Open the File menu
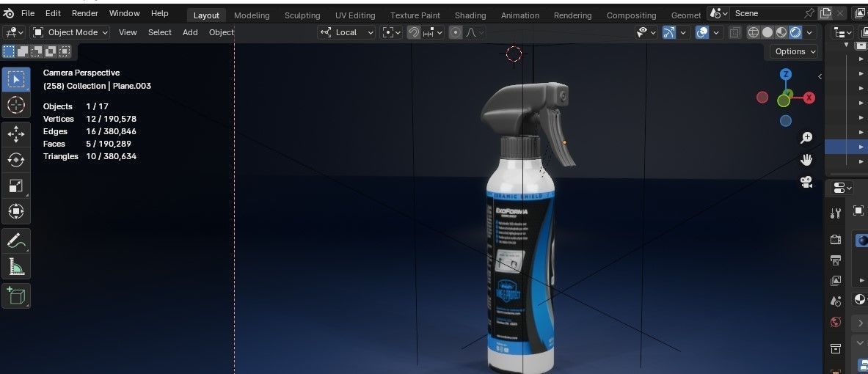This screenshot has width=868, height=374. click(28, 13)
